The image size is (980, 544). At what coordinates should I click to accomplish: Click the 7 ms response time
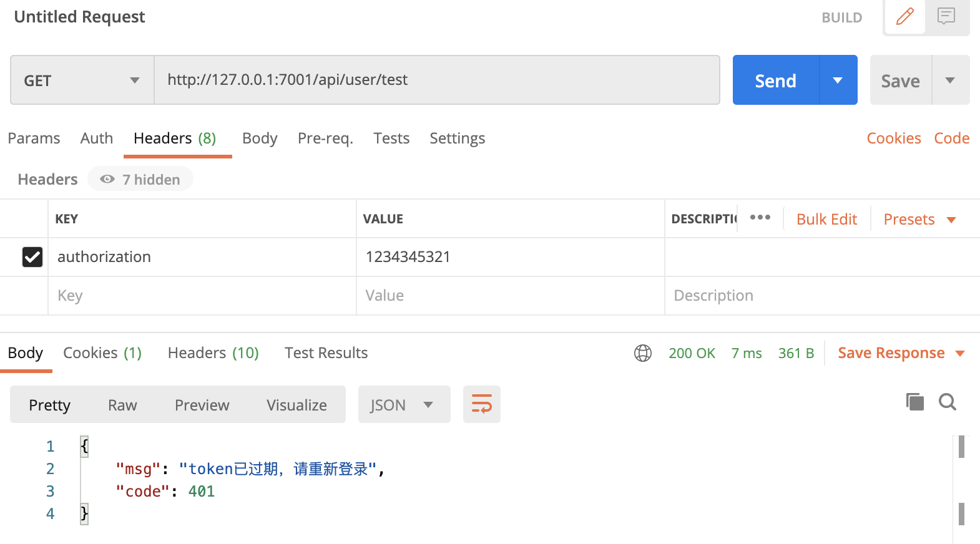click(747, 353)
